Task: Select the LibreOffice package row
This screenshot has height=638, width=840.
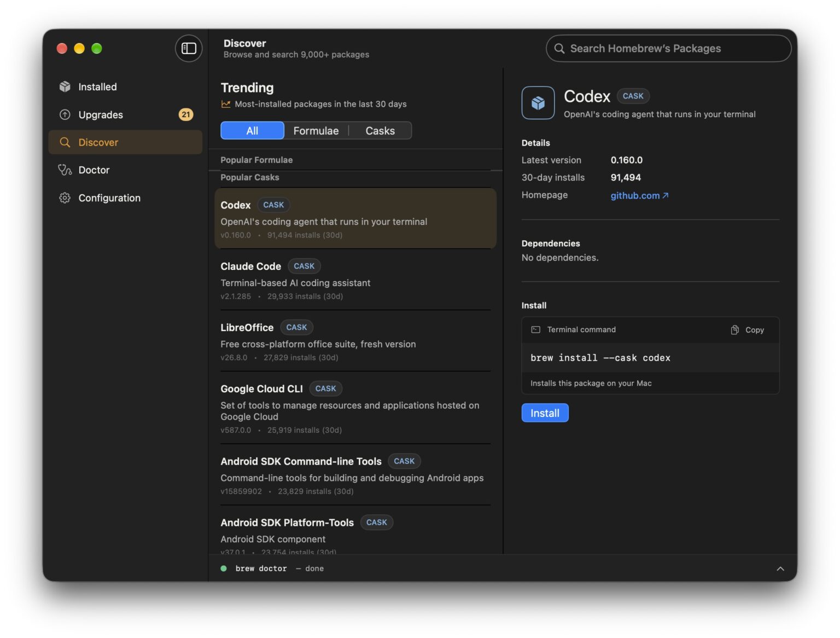Action: click(355, 341)
